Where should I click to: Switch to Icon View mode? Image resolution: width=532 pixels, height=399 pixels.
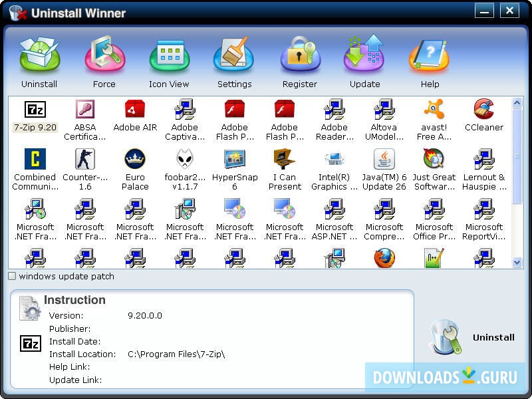click(x=168, y=60)
